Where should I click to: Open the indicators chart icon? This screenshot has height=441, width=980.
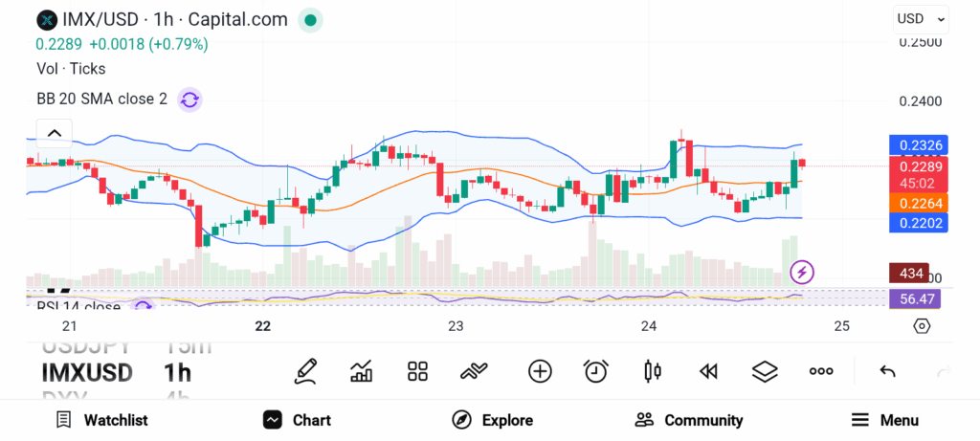click(x=362, y=371)
